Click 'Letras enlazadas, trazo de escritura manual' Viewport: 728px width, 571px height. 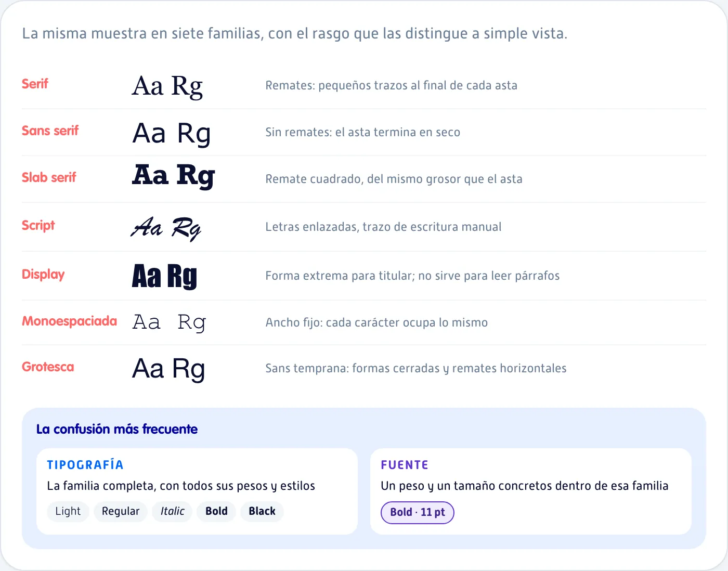(x=384, y=227)
